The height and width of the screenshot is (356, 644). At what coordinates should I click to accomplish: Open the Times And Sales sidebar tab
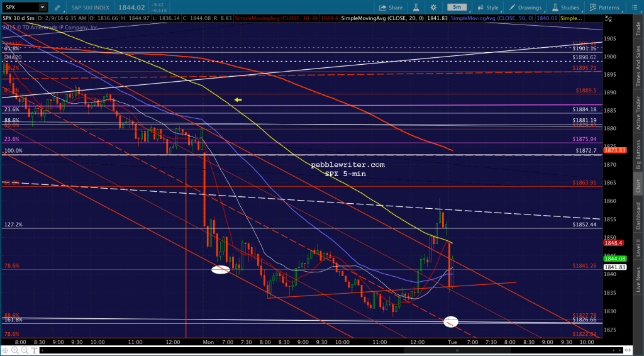[x=638, y=66]
